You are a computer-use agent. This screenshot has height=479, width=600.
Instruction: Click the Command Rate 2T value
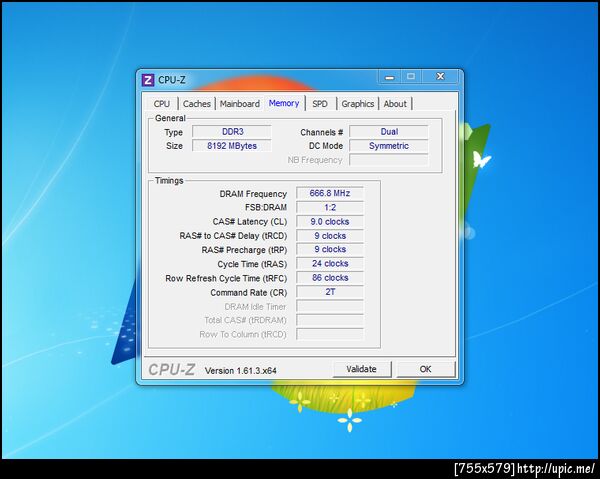pyautogui.click(x=330, y=292)
